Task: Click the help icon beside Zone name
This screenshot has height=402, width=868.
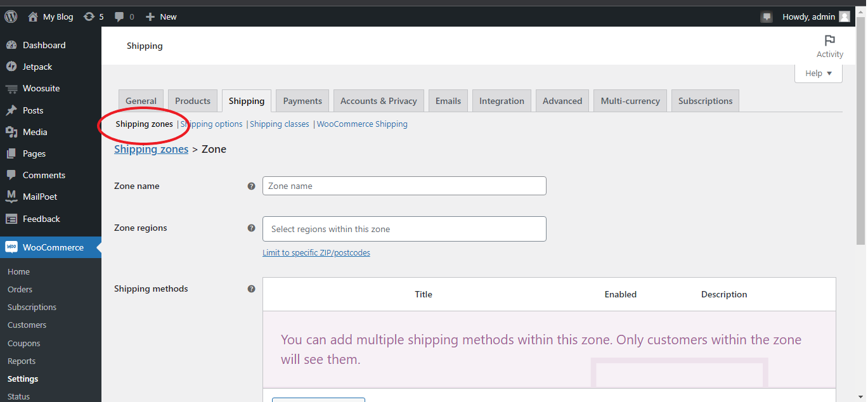Action: coord(251,186)
